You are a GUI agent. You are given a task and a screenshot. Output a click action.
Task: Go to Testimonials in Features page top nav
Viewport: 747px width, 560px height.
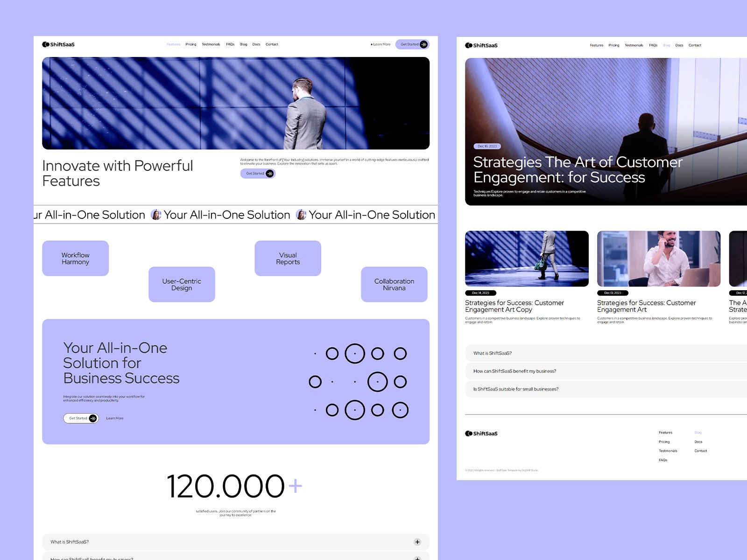pyautogui.click(x=211, y=44)
